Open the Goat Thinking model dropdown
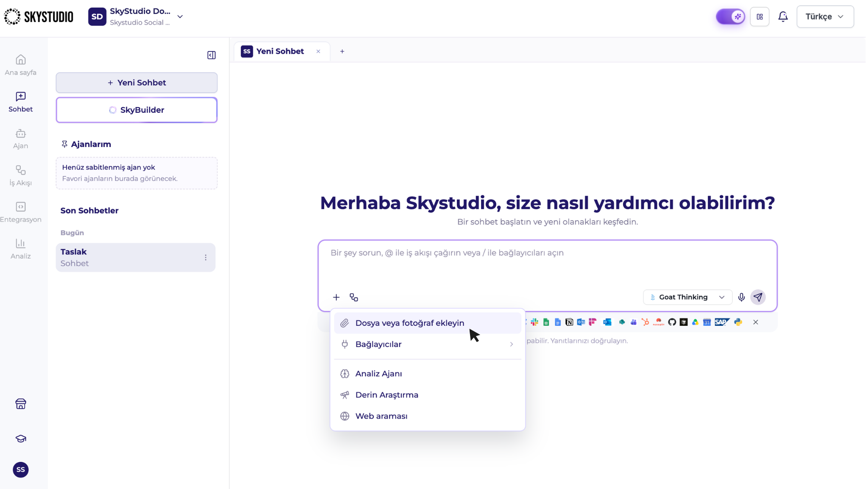This screenshot has width=868, height=489. click(x=687, y=297)
